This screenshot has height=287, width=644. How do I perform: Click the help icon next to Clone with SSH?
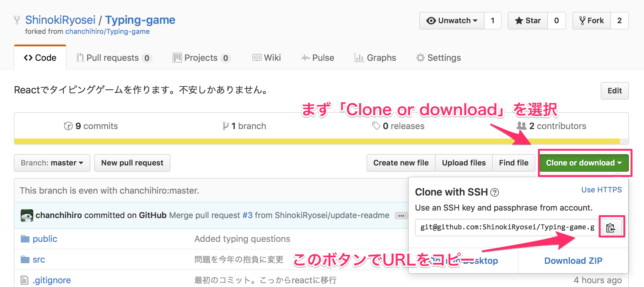coord(495,192)
